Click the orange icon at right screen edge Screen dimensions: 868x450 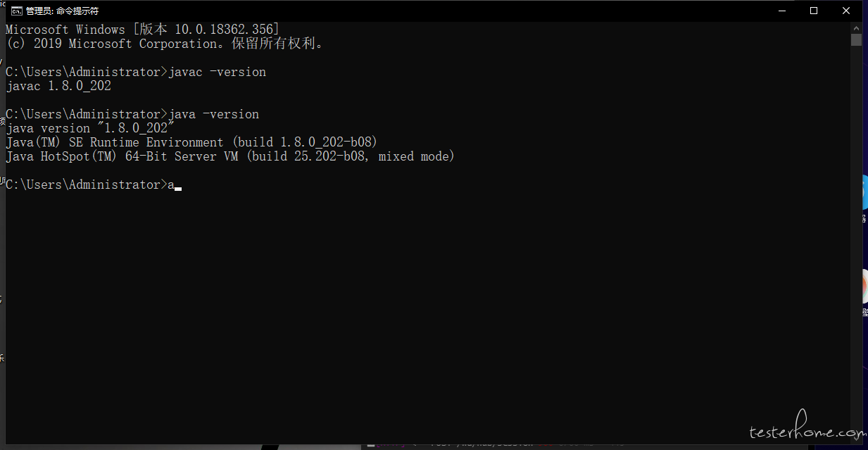[865, 287]
